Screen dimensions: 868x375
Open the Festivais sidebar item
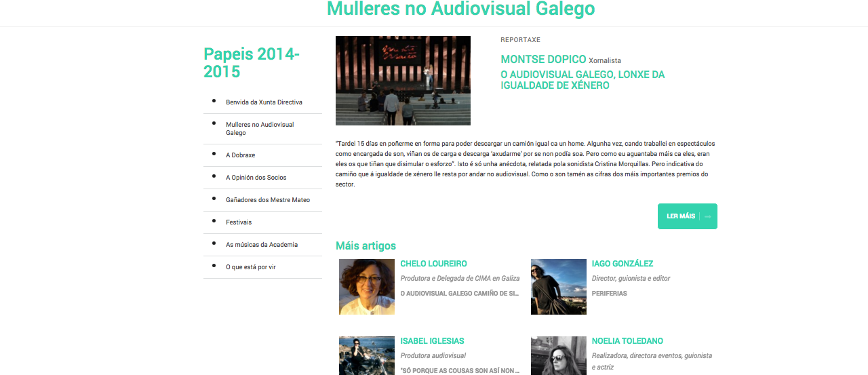pyautogui.click(x=239, y=222)
